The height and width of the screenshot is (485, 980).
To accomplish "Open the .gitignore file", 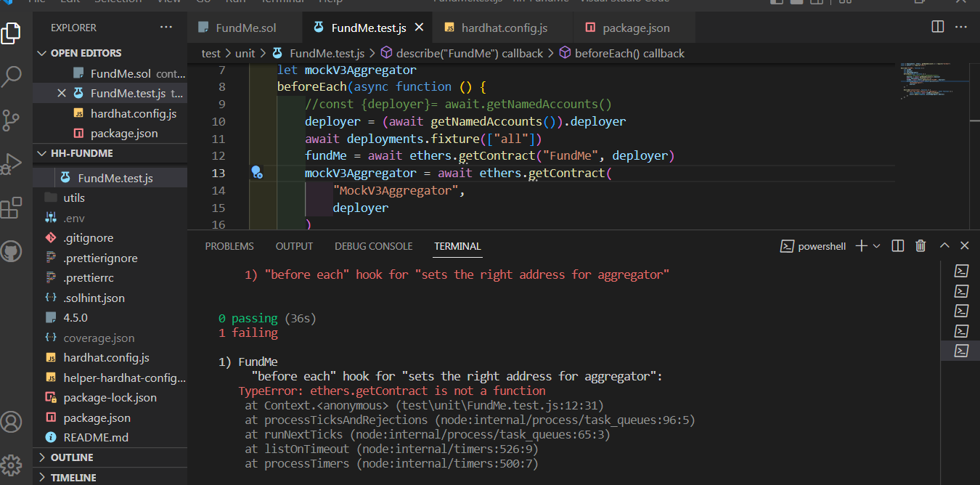I will [110, 237].
